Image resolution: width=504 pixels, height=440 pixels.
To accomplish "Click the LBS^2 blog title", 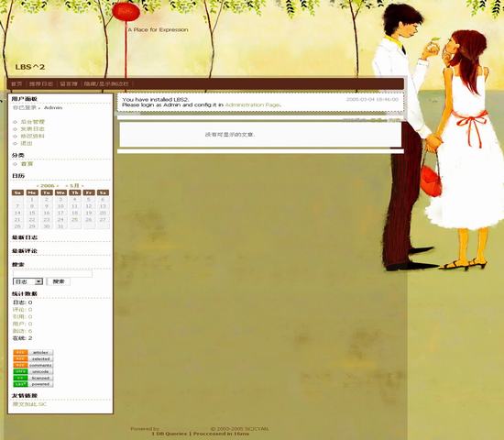I will tap(30, 67).
